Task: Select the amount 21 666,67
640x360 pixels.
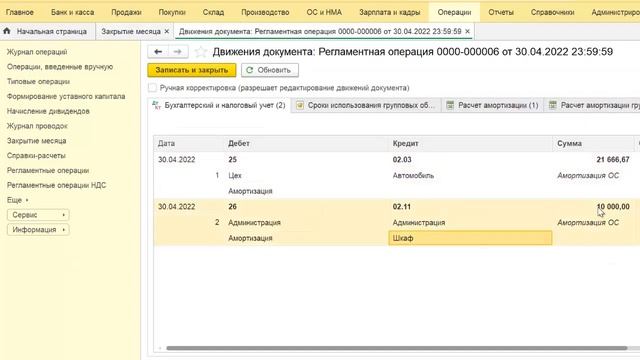Action: point(613,160)
